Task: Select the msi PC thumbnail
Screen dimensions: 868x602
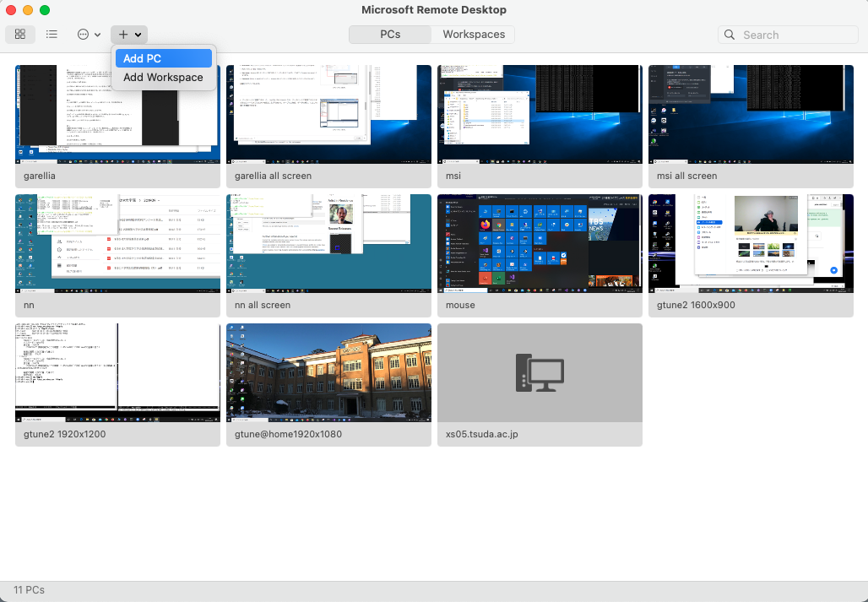Action: tap(540, 115)
